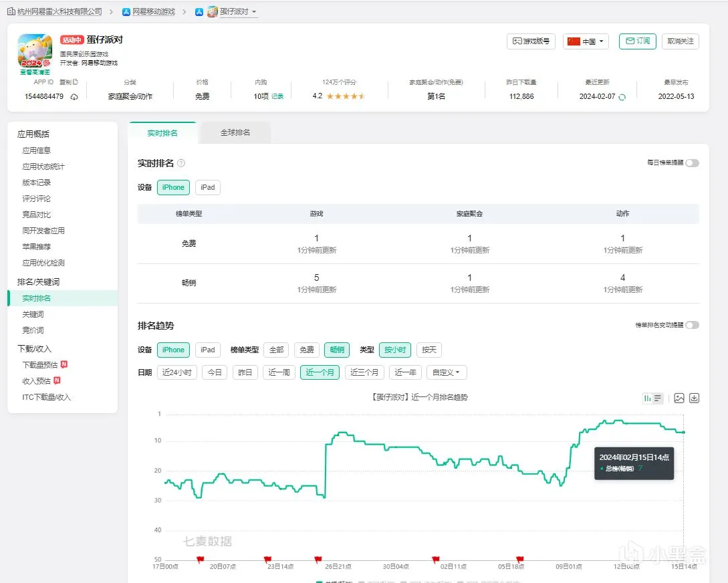Screen dimensions: 728x583
Task: Click the 取消关注 button
Action: [680, 41]
